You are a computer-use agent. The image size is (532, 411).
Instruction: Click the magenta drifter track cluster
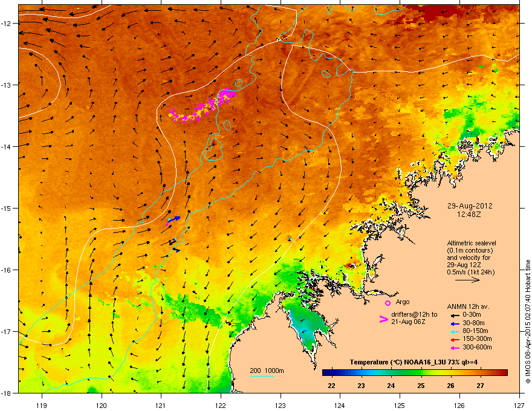tap(203, 105)
